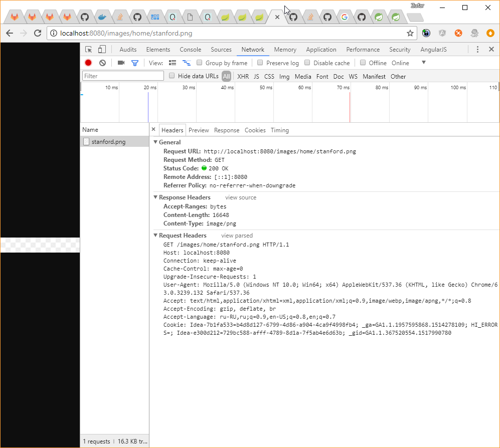Open the Performance panel
Image resolution: width=500 pixels, height=448 pixels.
coord(363,50)
